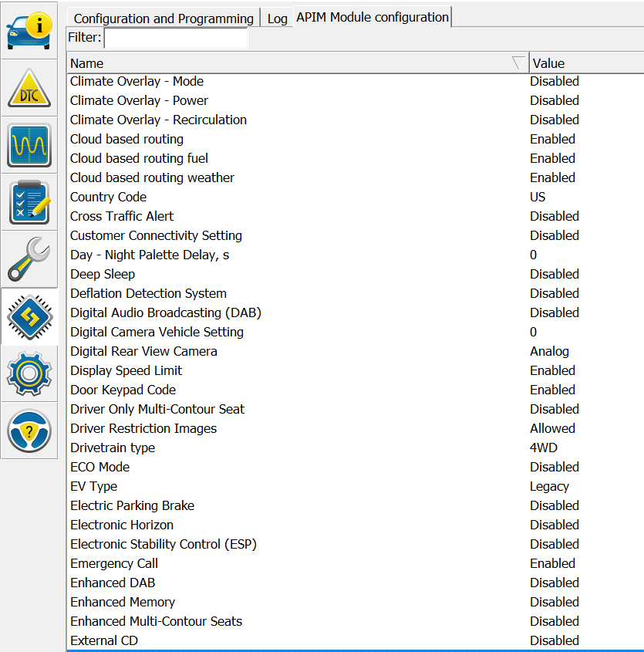Open Digital Rear View Camera Analog value
The height and width of the screenshot is (652, 644).
coord(549,351)
